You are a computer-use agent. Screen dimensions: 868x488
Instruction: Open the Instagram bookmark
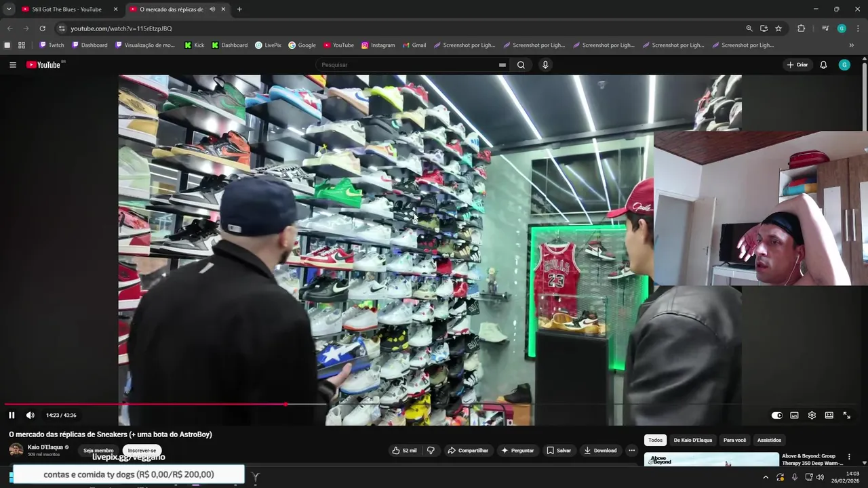coord(378,45)
